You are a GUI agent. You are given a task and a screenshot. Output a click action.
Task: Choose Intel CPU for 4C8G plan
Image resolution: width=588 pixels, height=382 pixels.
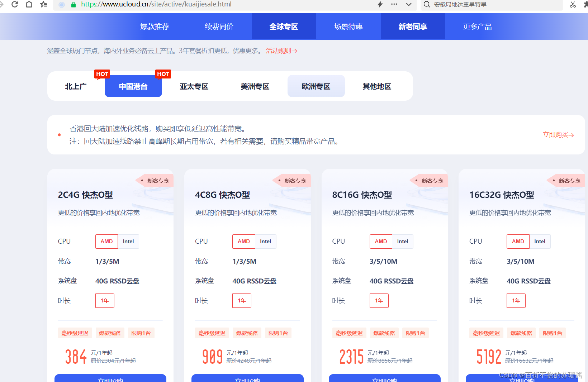(266, 242)
